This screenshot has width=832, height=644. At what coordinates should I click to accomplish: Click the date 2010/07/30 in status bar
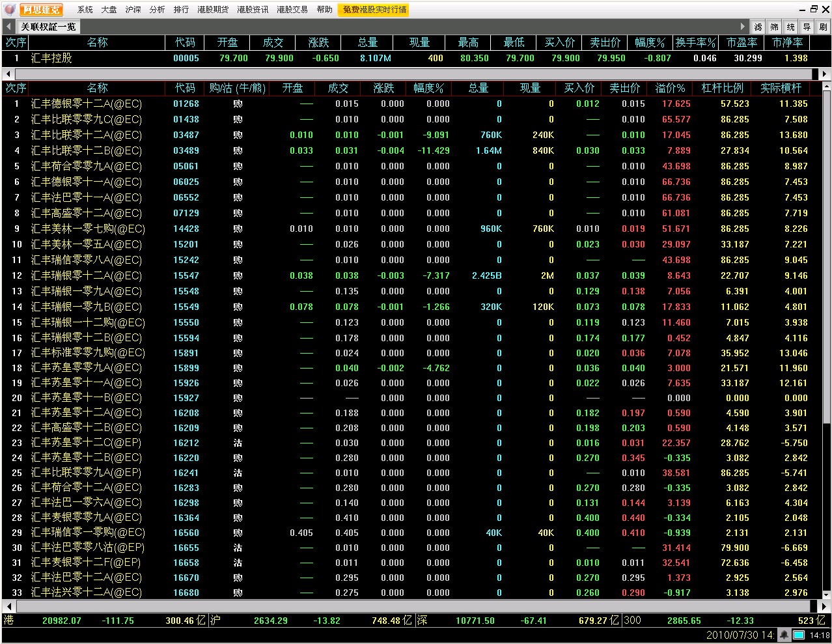pos(732,635)
